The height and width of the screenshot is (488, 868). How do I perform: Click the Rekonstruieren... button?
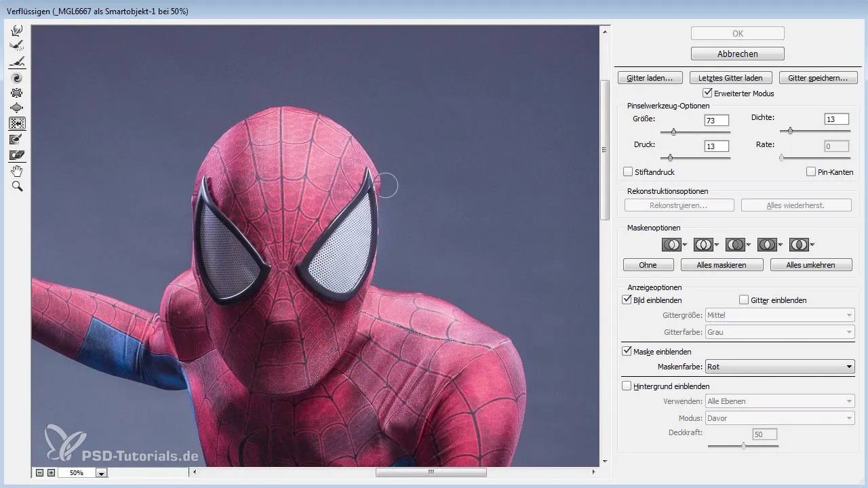click(x=679, y=205)
